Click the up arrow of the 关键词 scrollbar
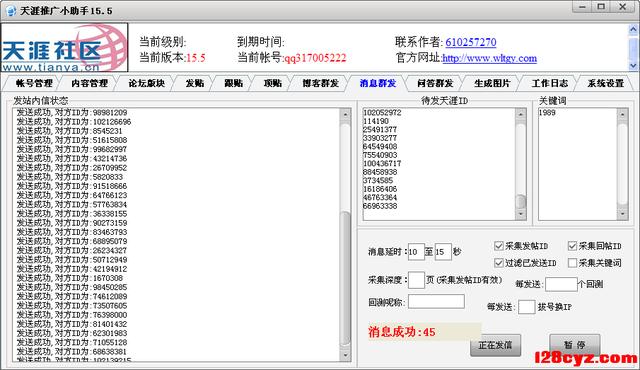The image size is (640, 370). (x=622, y=114)
